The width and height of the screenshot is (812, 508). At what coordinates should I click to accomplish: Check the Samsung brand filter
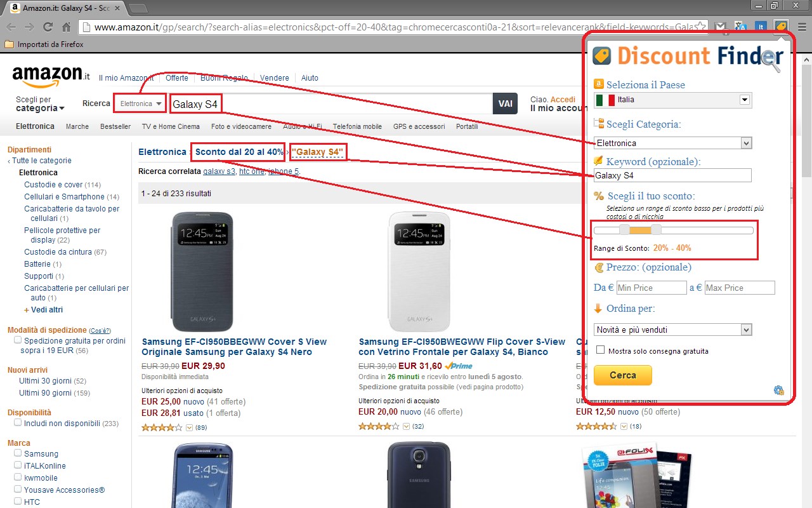click(18, 453)
